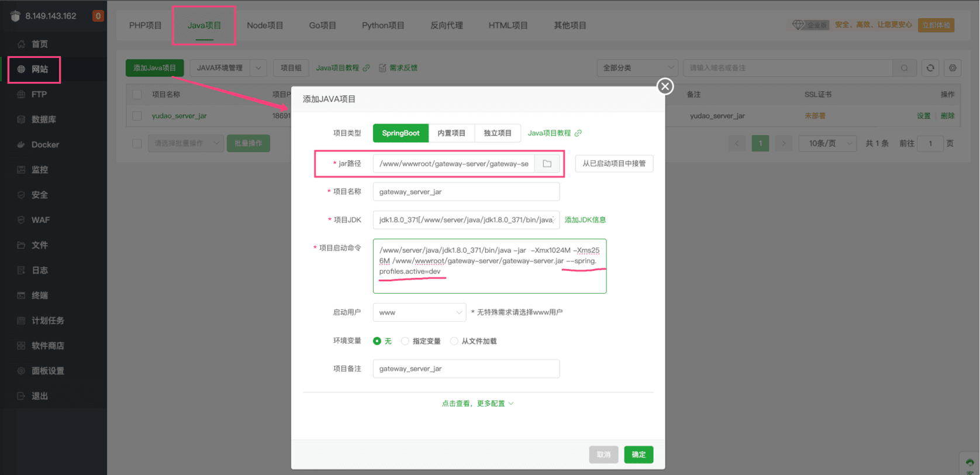
Task: Open the 10条/页 page size dropdown
Action: pyautogui.click(x=828, y=143)
